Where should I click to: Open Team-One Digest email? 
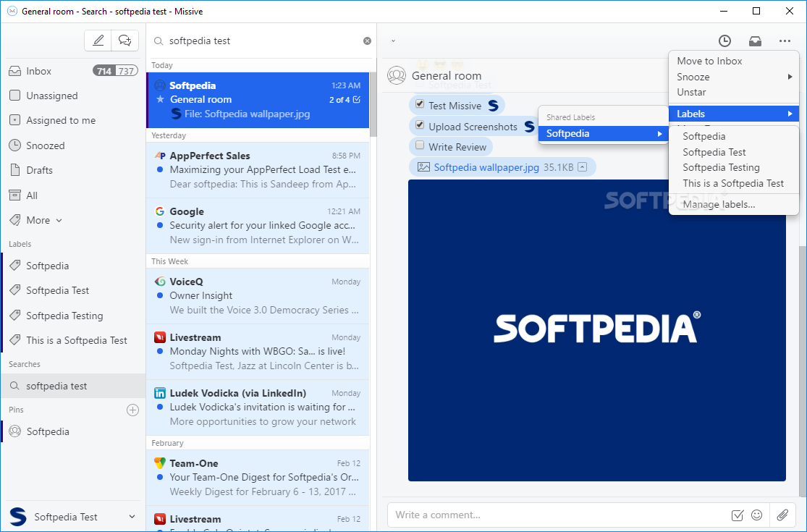point(258,478)
